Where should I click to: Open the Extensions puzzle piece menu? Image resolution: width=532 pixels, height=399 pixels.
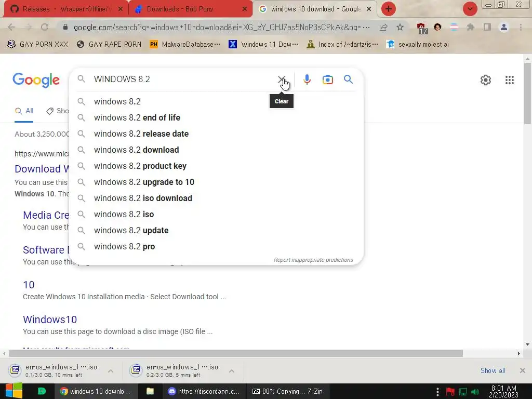[x=470, y=27]
